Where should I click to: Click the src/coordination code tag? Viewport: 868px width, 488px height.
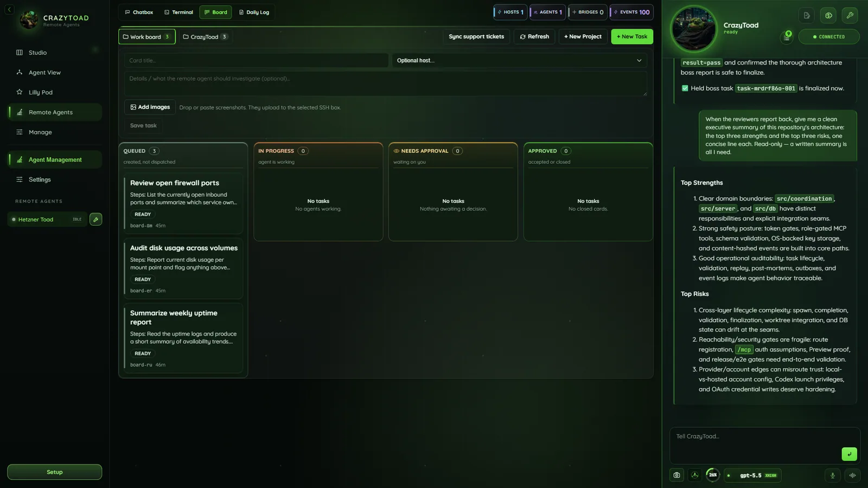pos(804,199)
